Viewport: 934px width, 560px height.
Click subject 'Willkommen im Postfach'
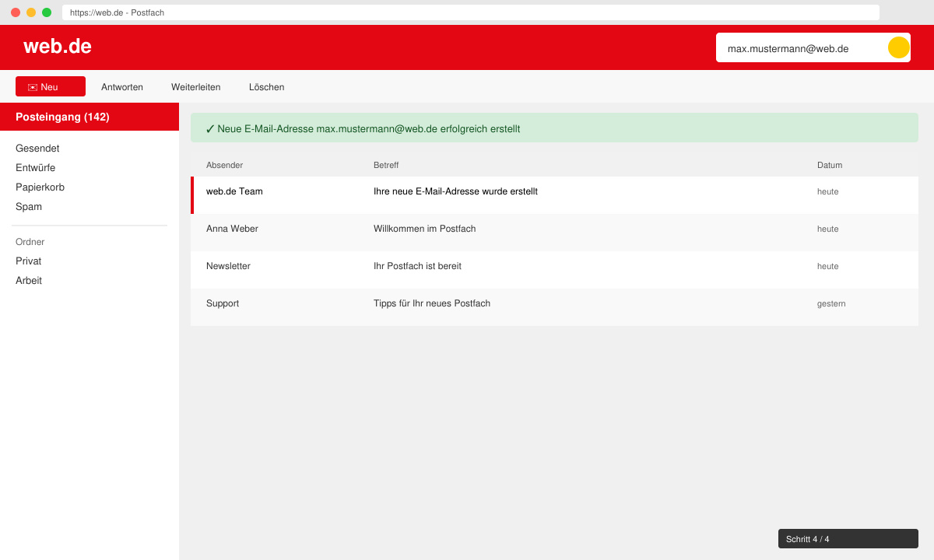pos(425,229)
